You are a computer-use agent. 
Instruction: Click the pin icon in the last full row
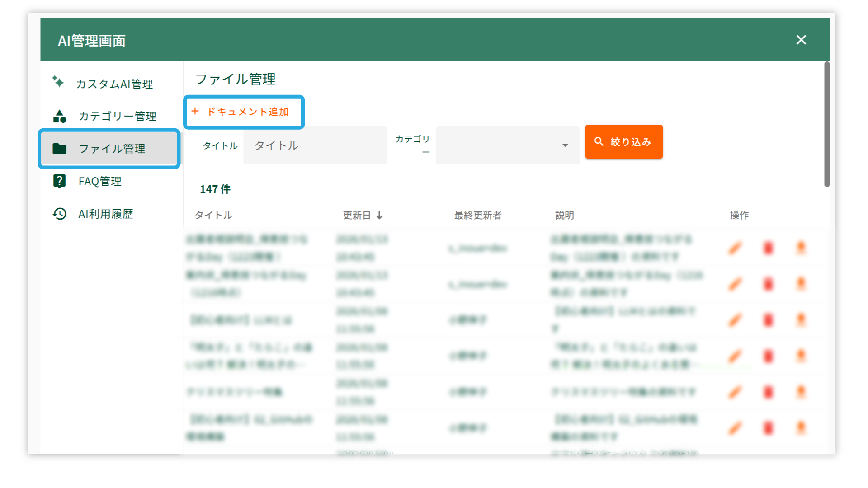click(x=801, y=428)
